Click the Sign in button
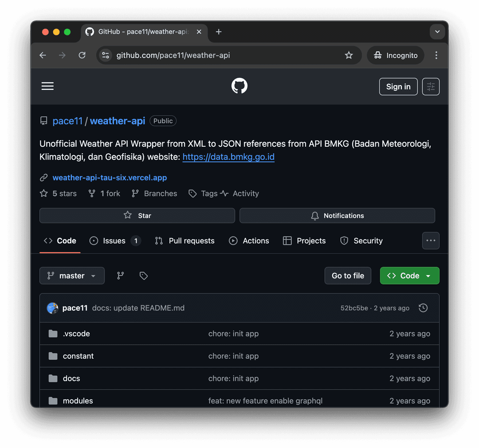 click(x=398, y=87)
